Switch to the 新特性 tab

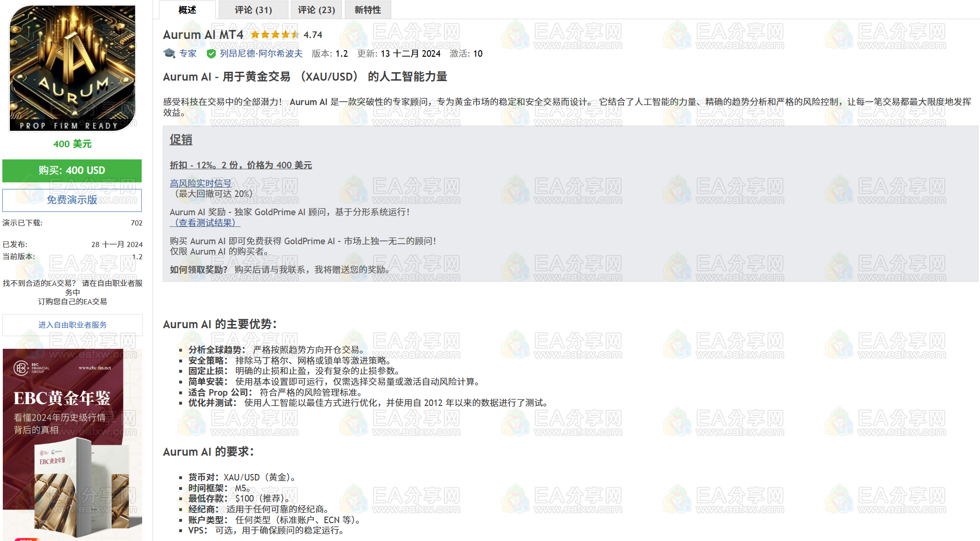[368, 10]
